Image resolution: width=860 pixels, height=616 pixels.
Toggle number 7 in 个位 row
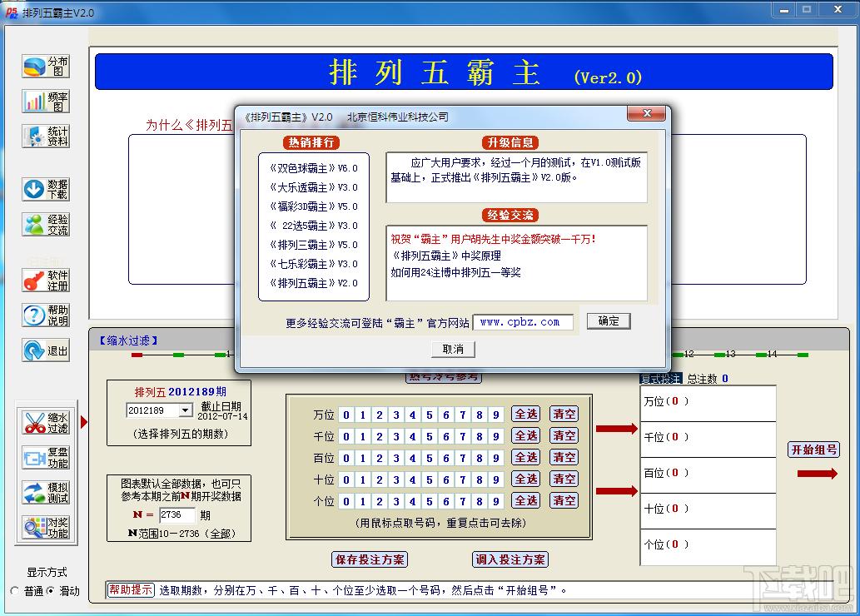pyautogui.click(x=463, y=501)
